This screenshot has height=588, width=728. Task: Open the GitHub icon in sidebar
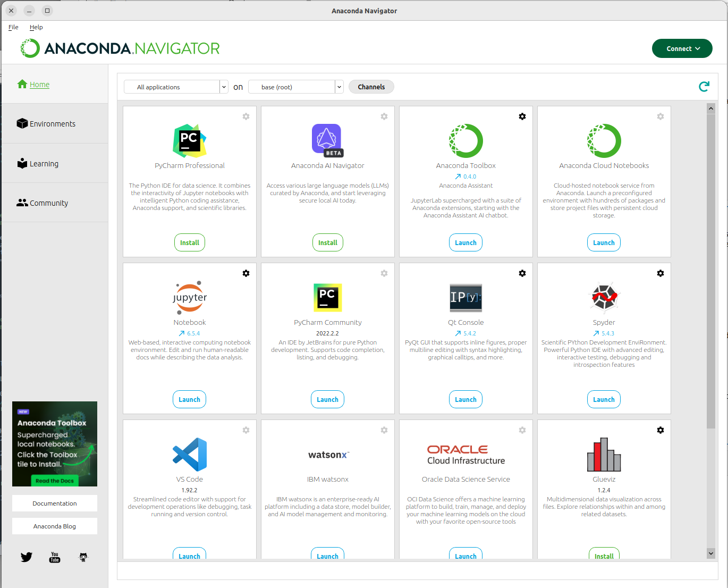coord(83,557)
